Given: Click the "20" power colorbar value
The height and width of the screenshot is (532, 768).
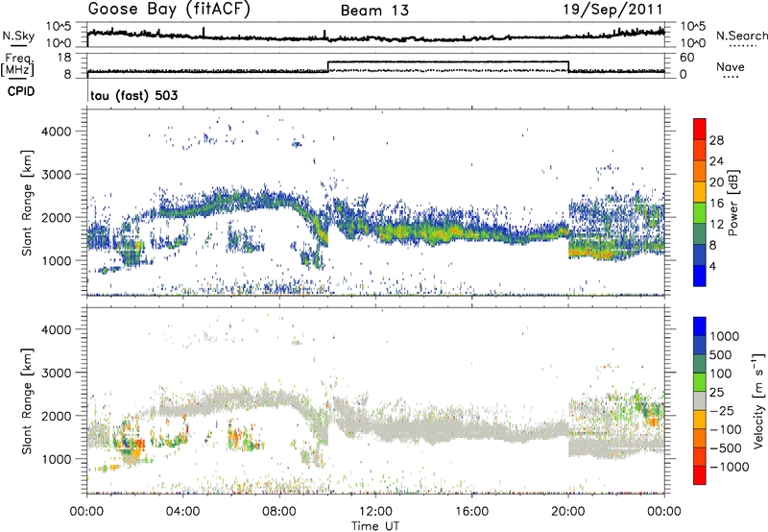Looking at the screenshot, I should coord(716,182).
